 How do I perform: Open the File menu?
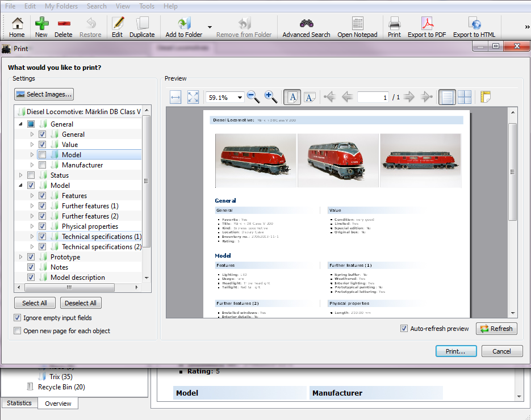10,6
